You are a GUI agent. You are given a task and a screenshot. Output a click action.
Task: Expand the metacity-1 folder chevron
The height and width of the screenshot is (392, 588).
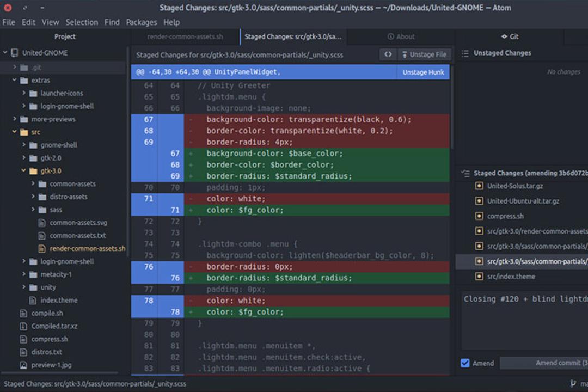23,274
